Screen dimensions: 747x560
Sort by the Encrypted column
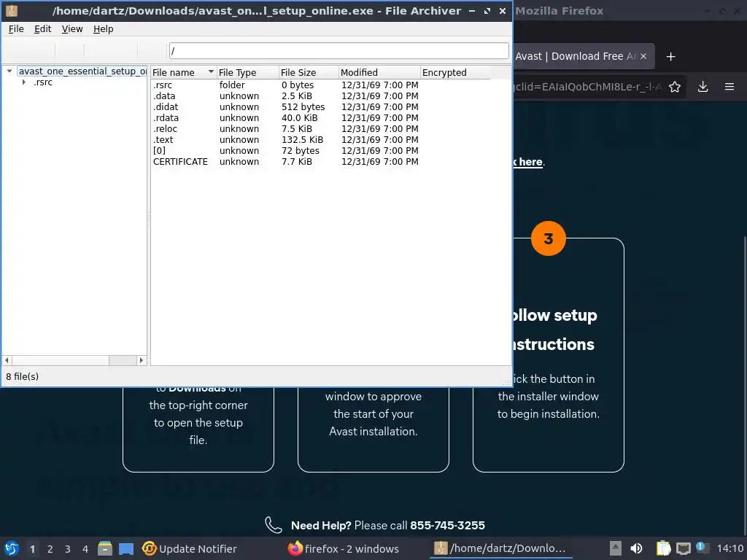[455, 72]
